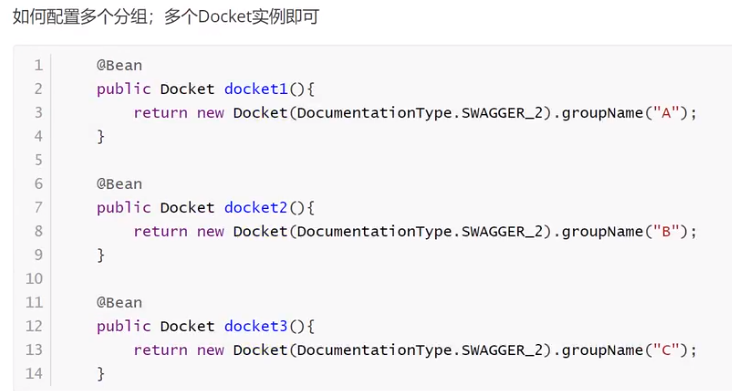The height and width of the screenshot is (391, 732).
Task: Click the second @Bean annotation on line 6
Action: [119, 184]
